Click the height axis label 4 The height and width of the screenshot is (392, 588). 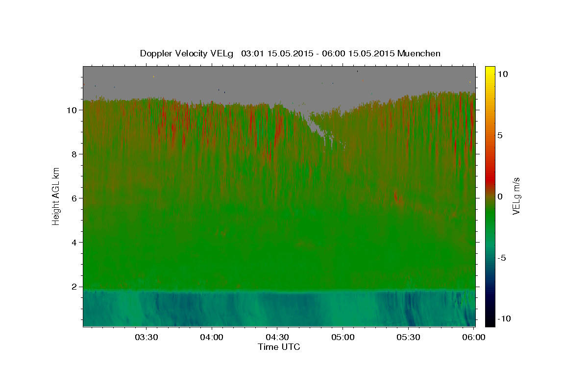coord(74,243)
